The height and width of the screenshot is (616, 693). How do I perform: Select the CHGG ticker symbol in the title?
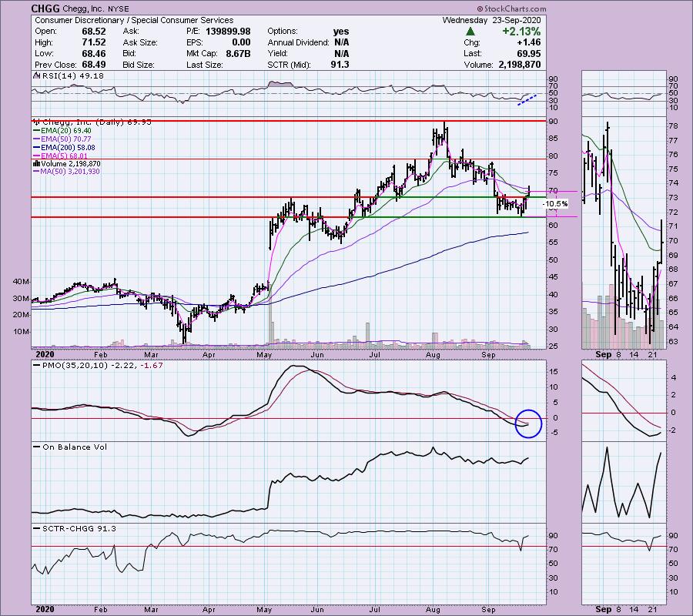pyautogui.click(x=45, y=8)
